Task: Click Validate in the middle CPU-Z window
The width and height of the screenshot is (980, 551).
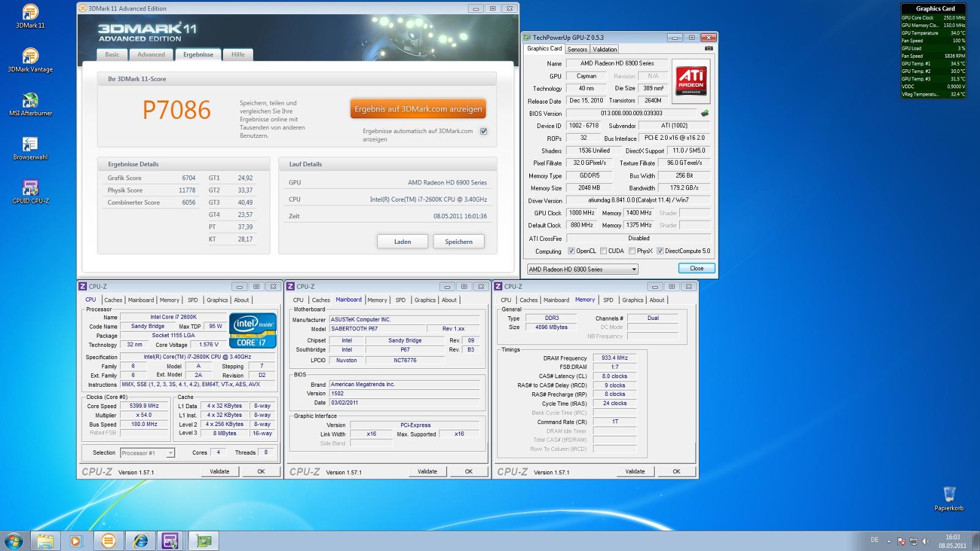Action: coord(428,471)
